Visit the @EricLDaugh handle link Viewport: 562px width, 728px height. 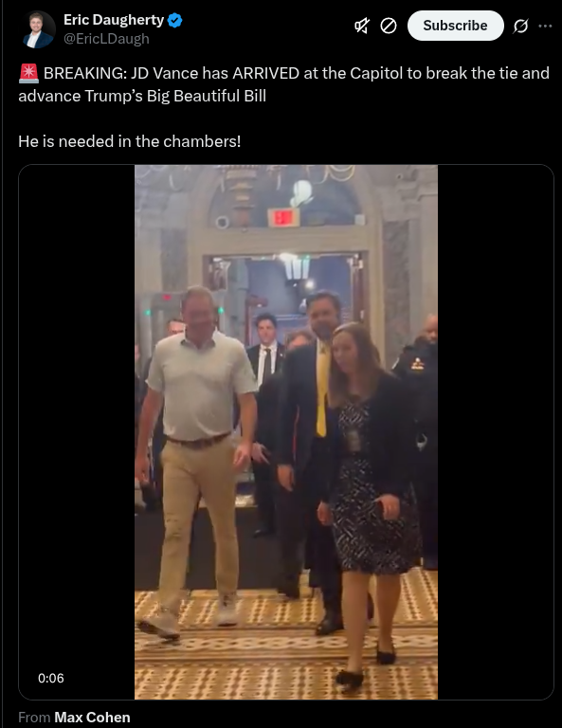(x=106, y=39)
